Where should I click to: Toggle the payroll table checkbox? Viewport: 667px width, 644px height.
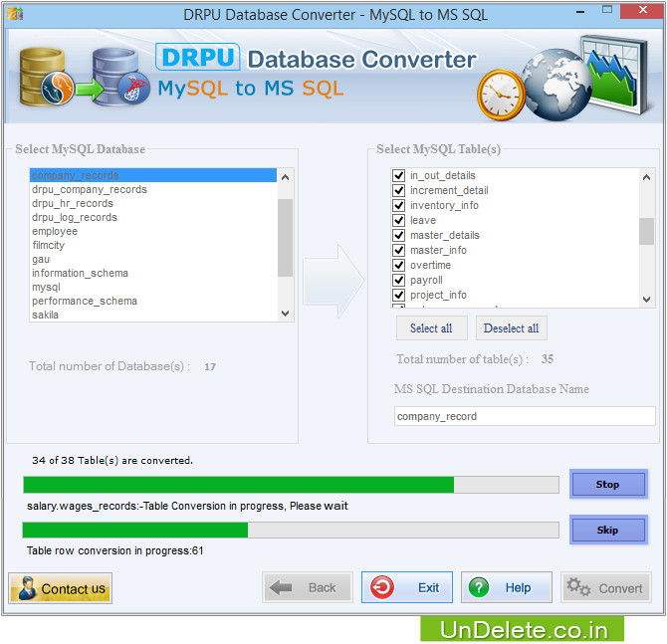pos(399,281)
